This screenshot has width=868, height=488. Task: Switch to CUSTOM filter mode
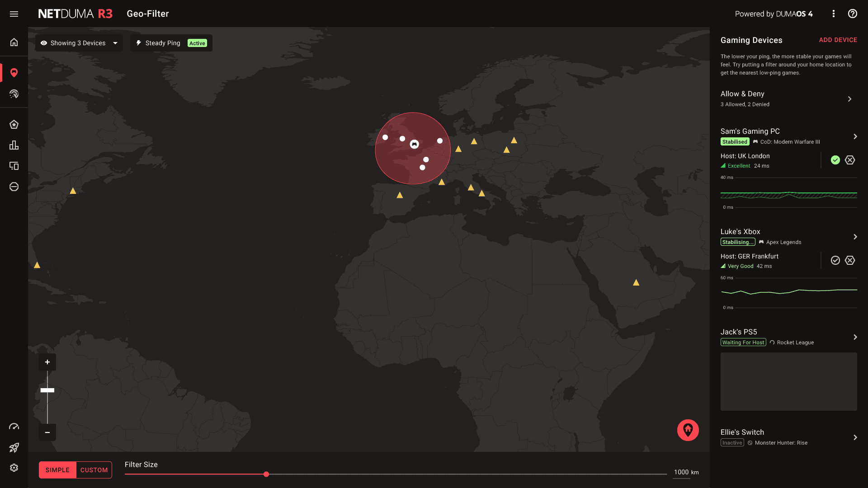(x=94, y=470)
